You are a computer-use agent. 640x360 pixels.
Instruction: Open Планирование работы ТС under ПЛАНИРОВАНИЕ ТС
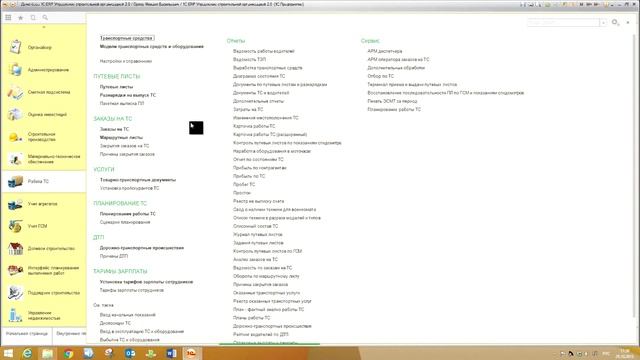pos(127,214)
